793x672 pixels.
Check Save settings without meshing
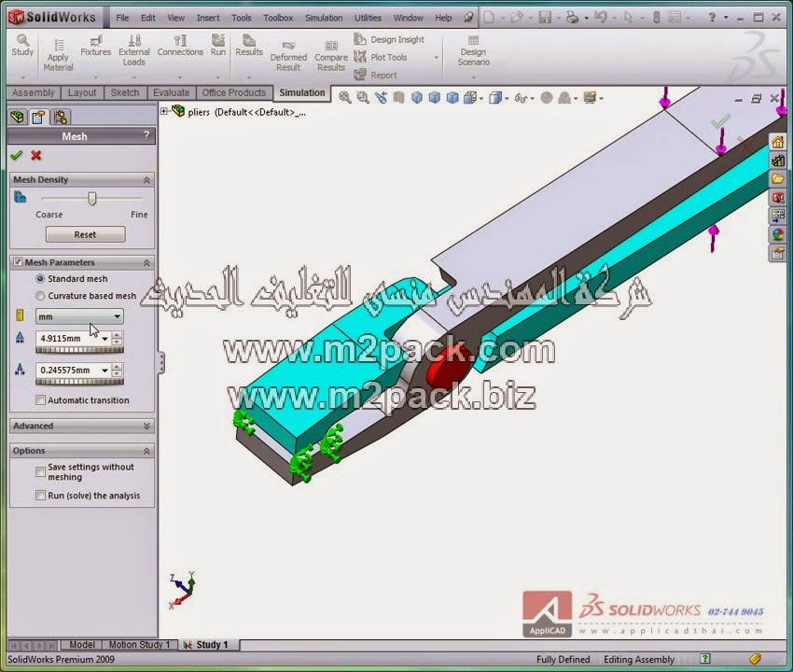tap(40, 471)
